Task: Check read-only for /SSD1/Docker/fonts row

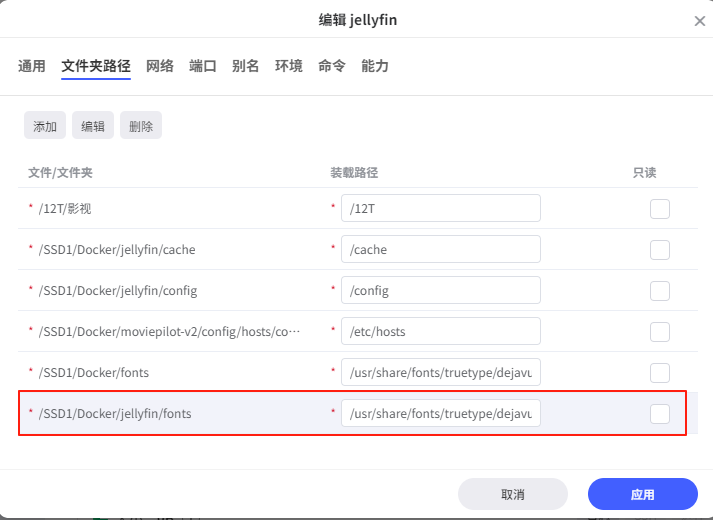Action: (x=660, y=373)
